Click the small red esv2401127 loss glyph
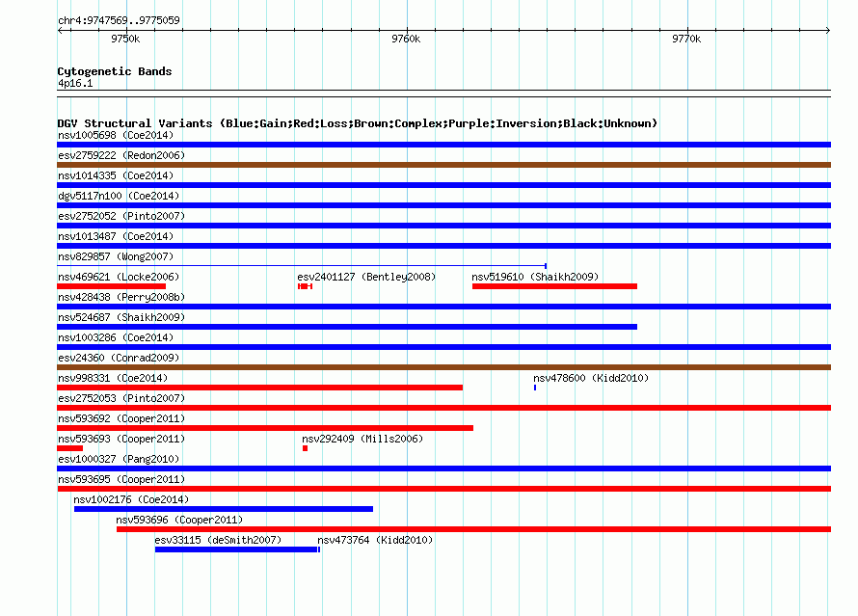The height and width of the screenshot is (616, 858). coord(305,286)
